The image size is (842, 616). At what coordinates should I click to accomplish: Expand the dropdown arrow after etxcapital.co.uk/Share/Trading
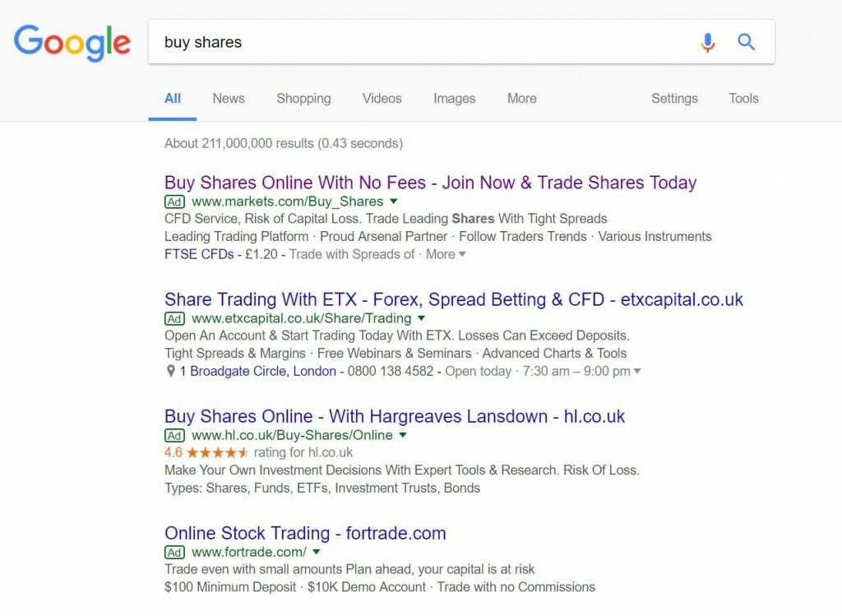(x=422, y=318)
